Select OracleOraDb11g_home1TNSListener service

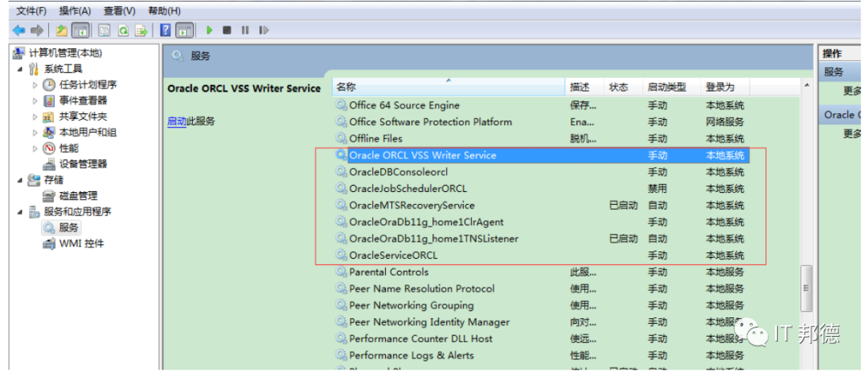coord(542,239)
